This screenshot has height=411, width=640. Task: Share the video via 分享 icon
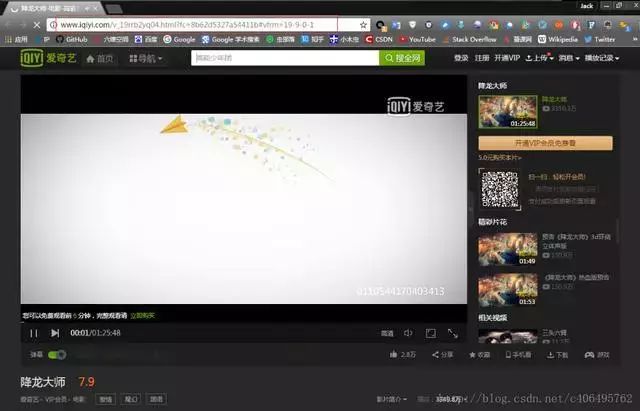point(443,355)
